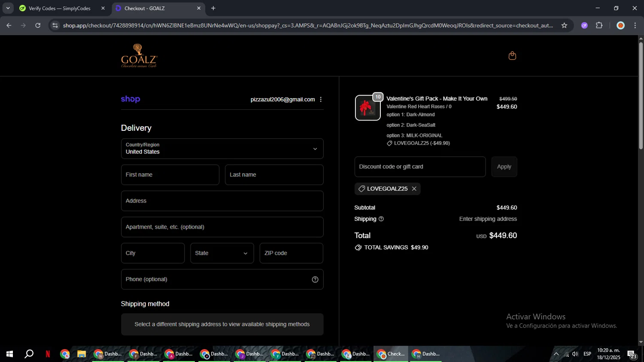The image size is (644, 362).
Task: Bookmark this page with star icon
Action: point(564,26)
